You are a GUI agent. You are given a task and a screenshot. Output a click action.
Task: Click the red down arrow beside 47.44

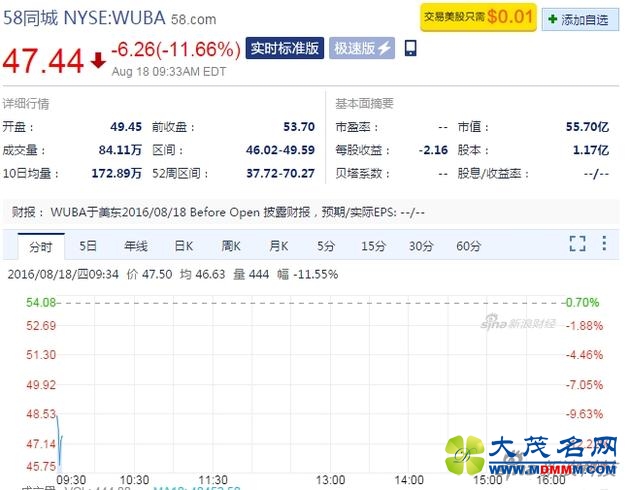tap(98, 61)
